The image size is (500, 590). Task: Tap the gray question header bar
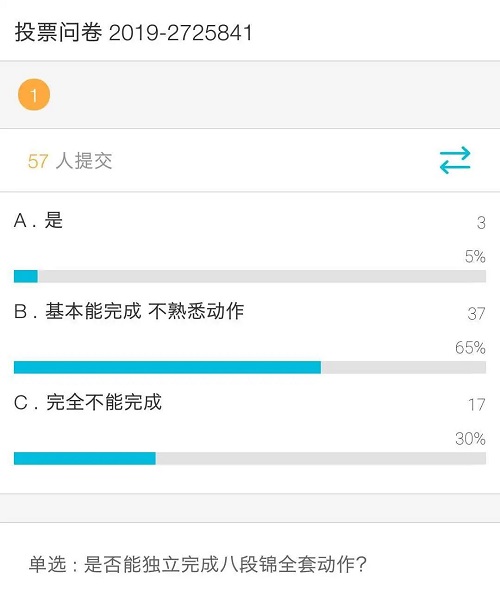(250, 94)
